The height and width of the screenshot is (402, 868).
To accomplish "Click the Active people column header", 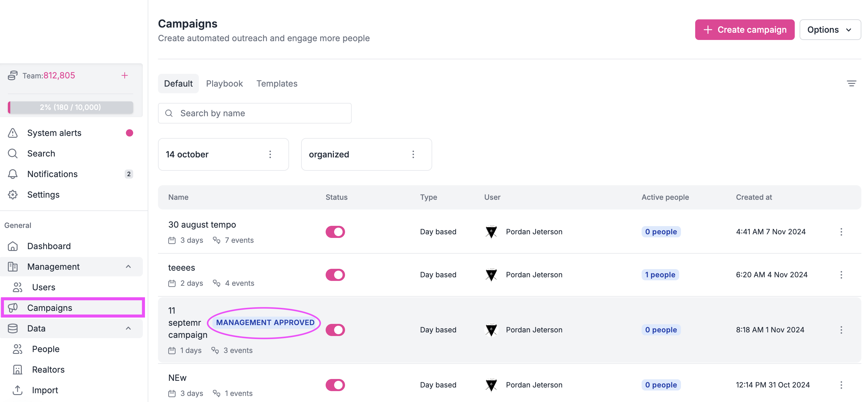I will coord(665,197).
